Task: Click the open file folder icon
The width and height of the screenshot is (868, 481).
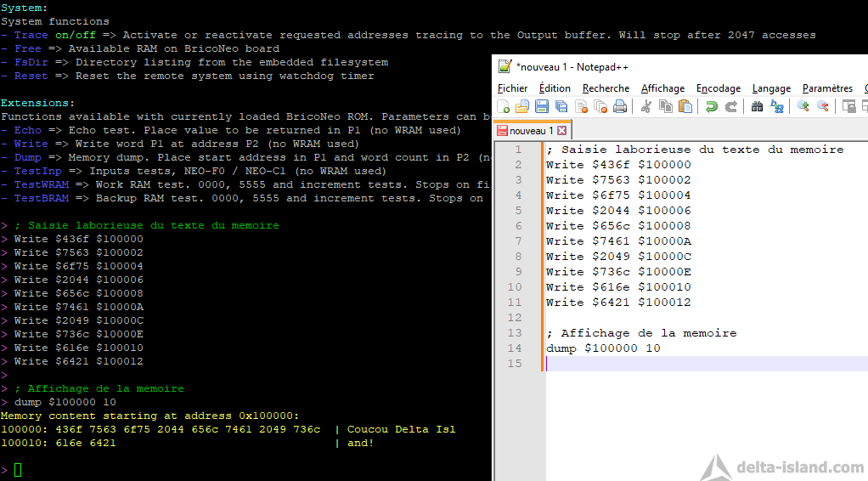Action: coord(522,106)
